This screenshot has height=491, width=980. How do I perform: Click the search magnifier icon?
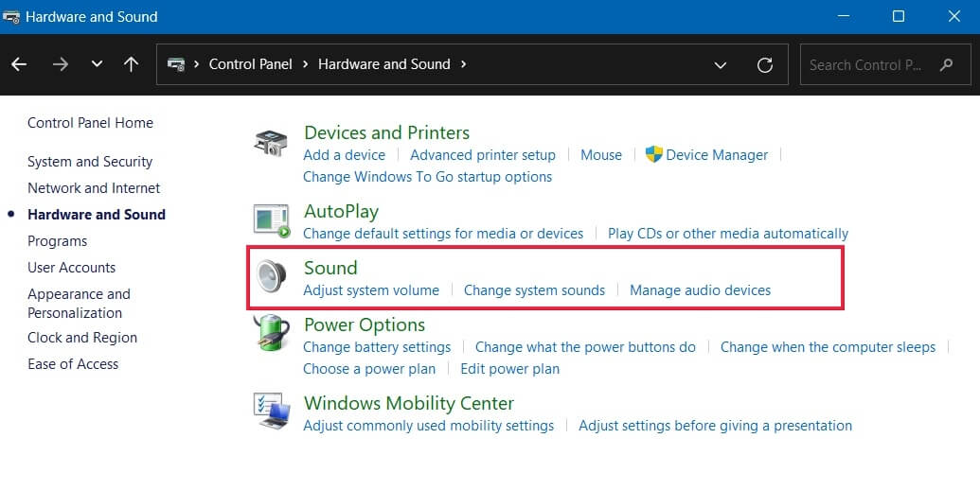(947, 64)
